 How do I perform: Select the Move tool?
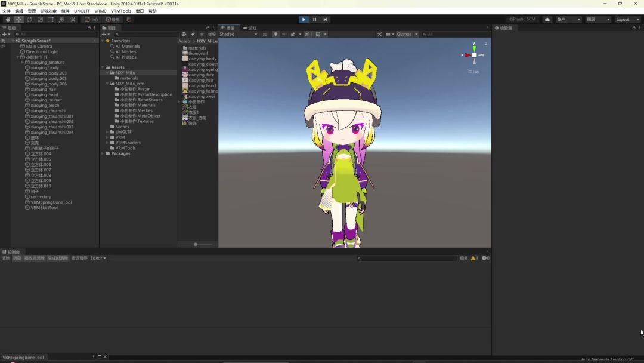(18, 20)
